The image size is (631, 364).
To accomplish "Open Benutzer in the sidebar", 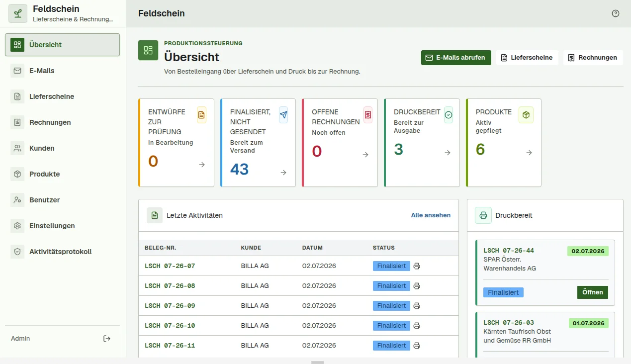I will click(63, 200).
